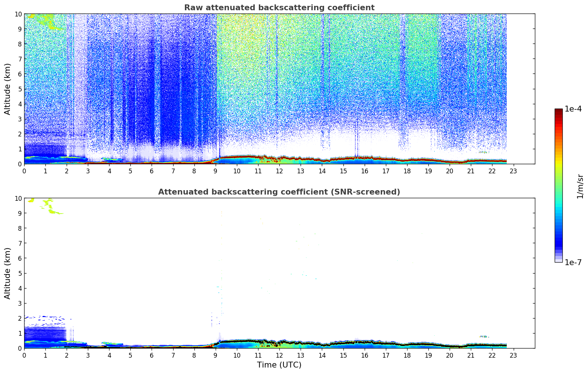Click the 'Raw attenuated backscattering coefficient' title
Image resolution: width=588 pixels, height=373 pixels.
[279, 8]
